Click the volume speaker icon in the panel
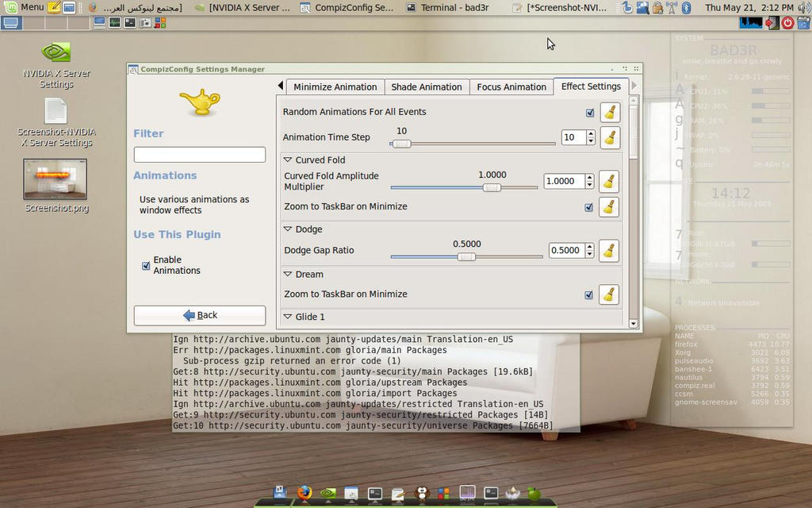The height and width of the screenshot is (508, 812). tap(802, 7)
